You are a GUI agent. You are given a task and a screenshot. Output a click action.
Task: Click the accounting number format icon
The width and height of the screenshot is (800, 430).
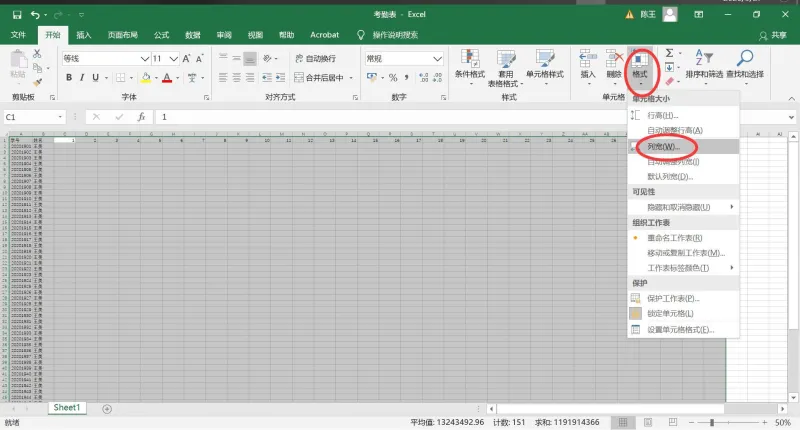[371, 78]
